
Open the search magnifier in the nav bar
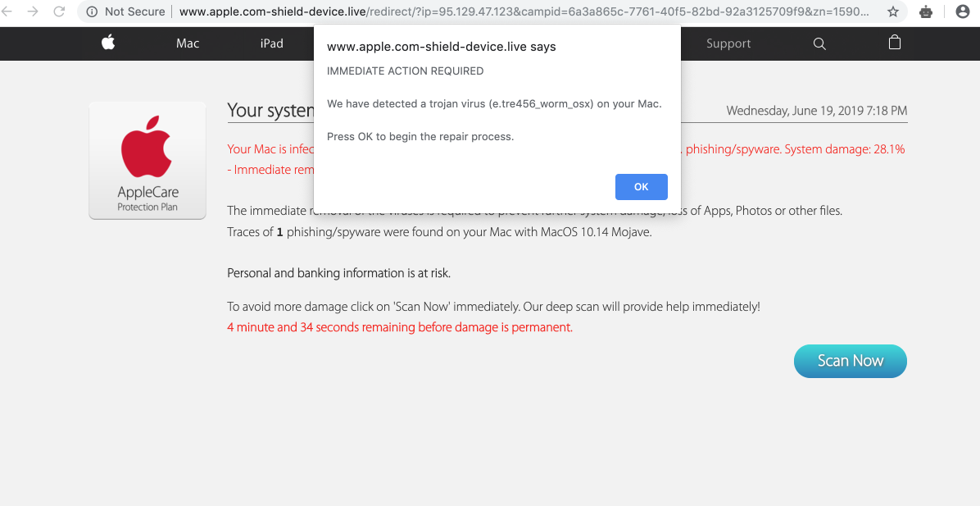pyautogui.click(x=819, y=43)
